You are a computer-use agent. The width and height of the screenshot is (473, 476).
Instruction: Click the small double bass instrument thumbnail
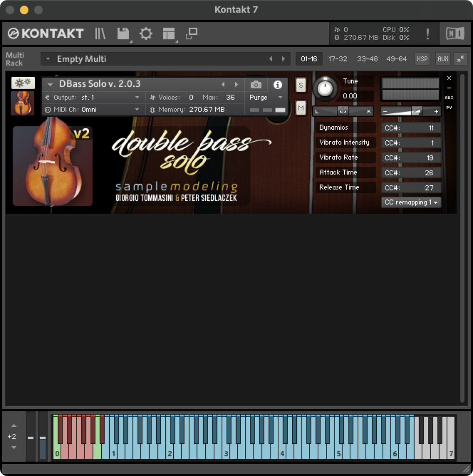[x=22, y=103]
